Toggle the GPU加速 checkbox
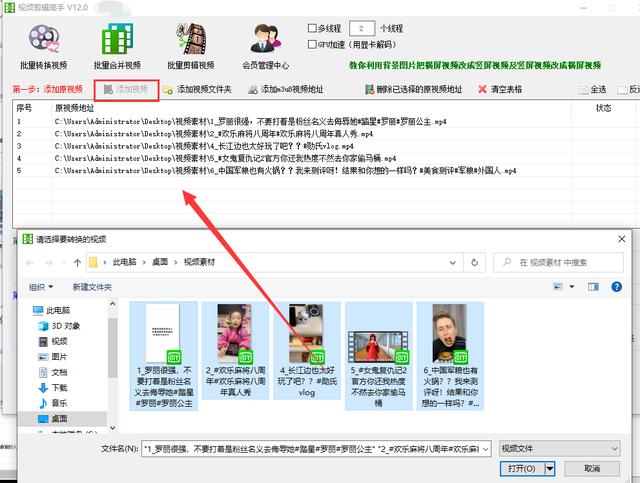 pos(314,45)
